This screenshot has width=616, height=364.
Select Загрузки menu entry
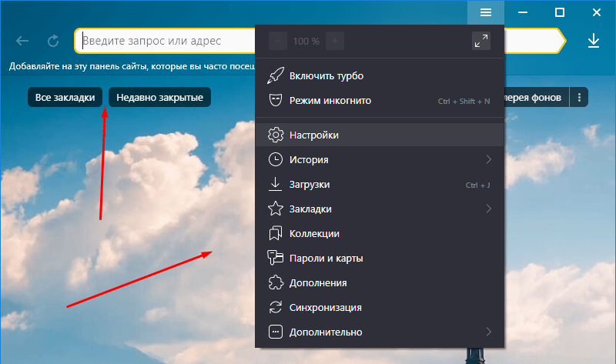tap(380, 184)
